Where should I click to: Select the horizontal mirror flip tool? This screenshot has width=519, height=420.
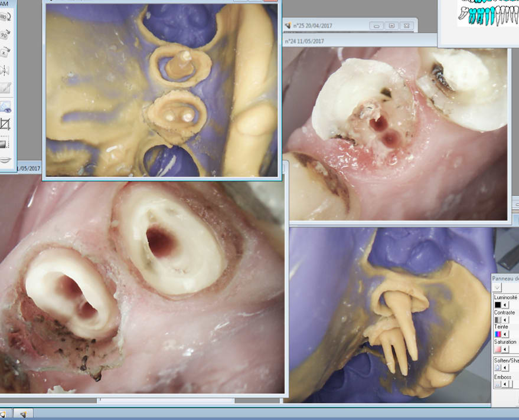pos(5,70)
